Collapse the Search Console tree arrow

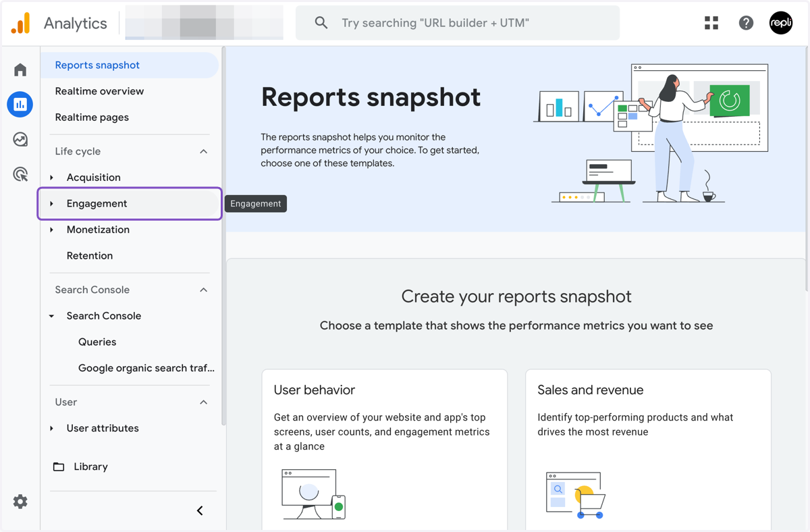click(52, 316)
